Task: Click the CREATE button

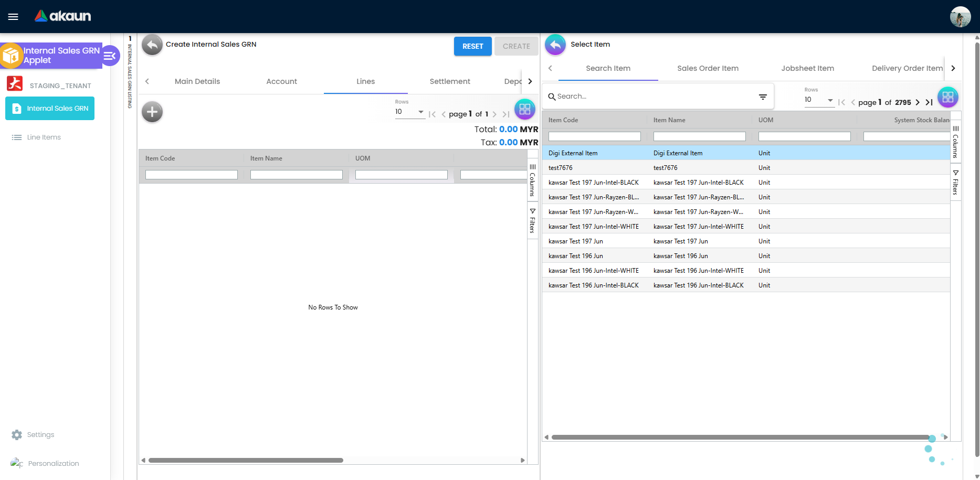Action: point(516,46)
